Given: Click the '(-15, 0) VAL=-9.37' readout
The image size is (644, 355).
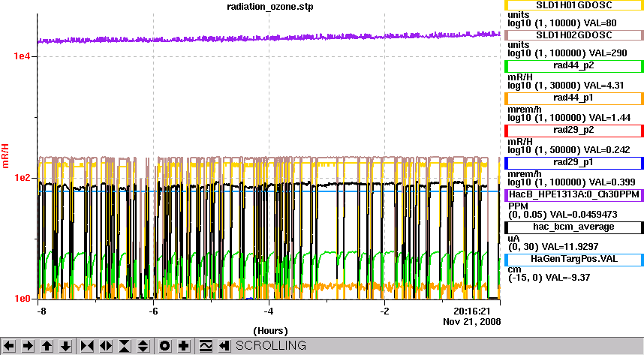Looking at the screenshot, I should click(549, 278).
